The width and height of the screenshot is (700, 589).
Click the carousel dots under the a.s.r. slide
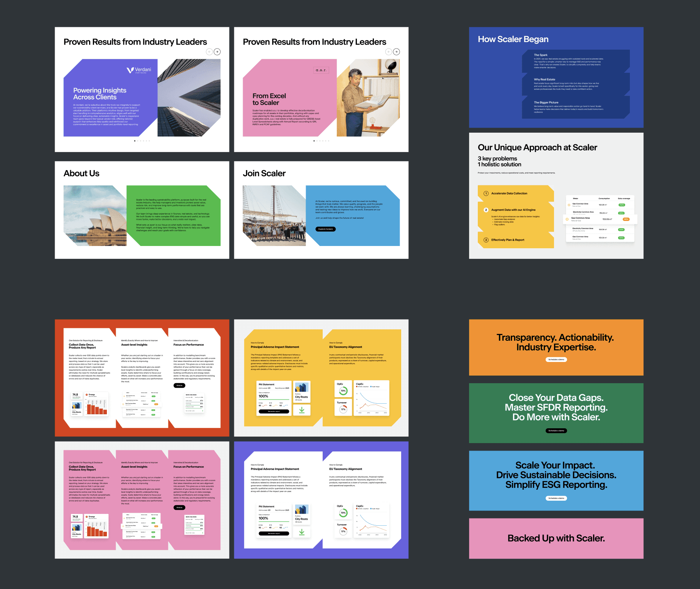[322, 141]
